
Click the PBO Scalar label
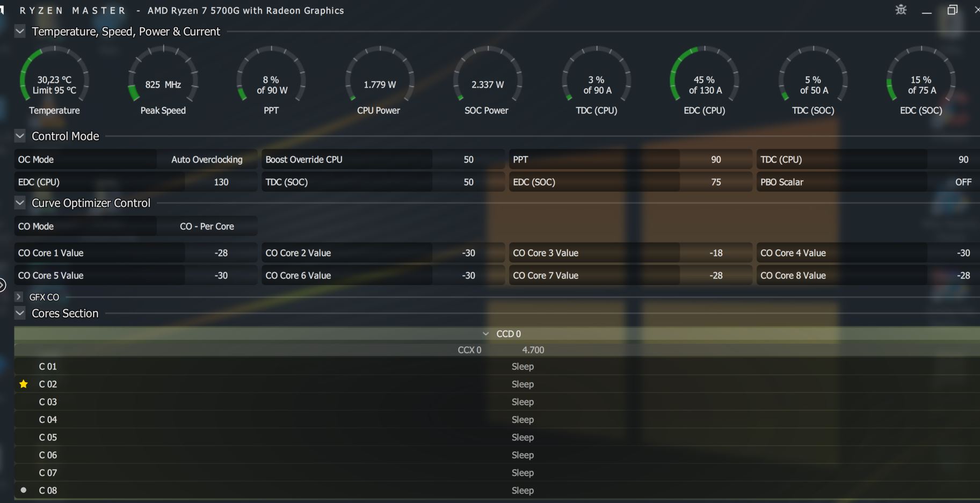point(782,182)
